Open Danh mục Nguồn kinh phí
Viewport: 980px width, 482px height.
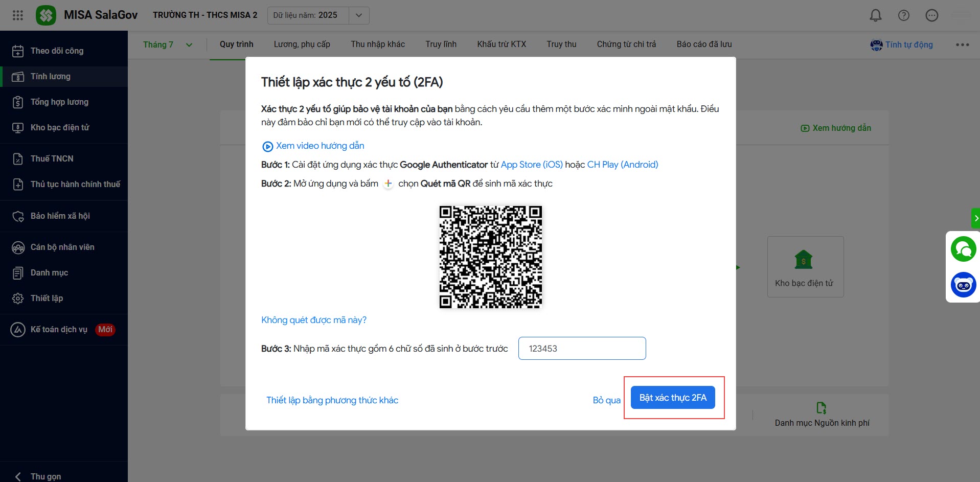coord(822,415)
